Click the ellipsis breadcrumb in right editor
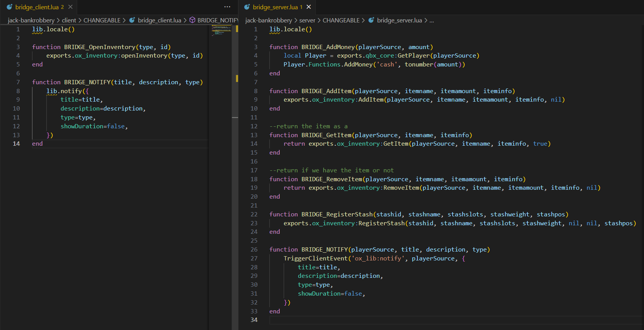 pyautogui.click(x=432, y=20)
